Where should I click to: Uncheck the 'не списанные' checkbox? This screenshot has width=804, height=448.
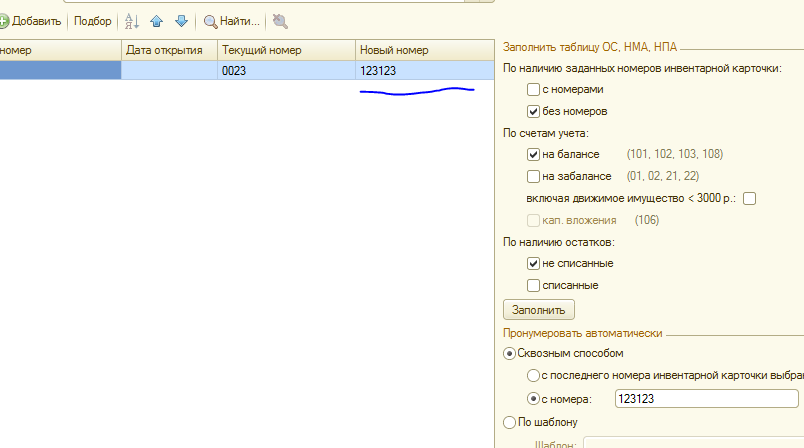click(533, 263)
